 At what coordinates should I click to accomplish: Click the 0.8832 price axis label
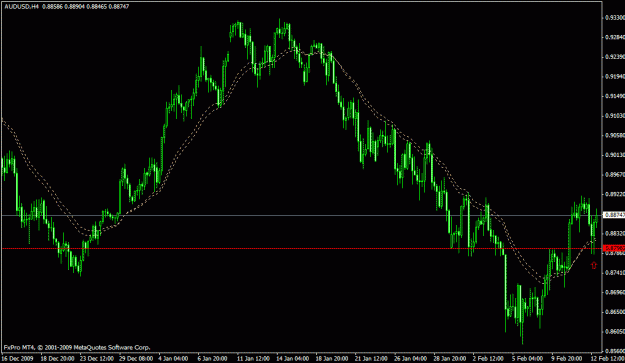615,233
